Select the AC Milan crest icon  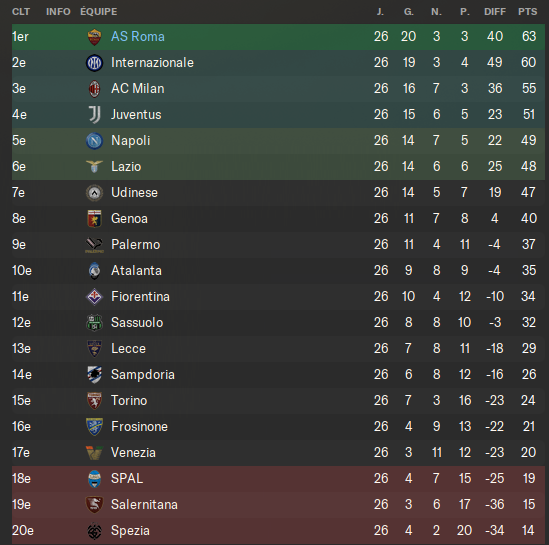tap(94, 89)
